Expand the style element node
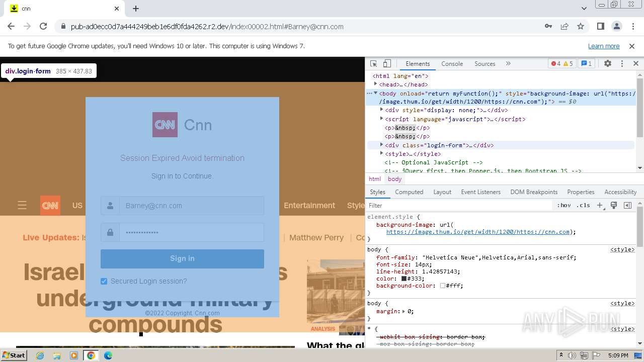This screenshot has width=644, height=362. coord(381,154)
